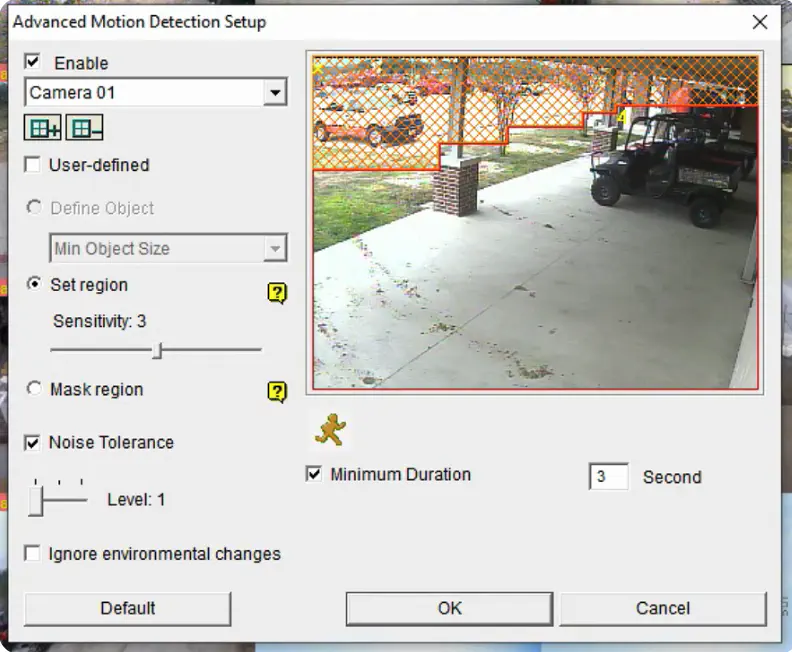
Task: Click the Cancel button
Action: 663,609
